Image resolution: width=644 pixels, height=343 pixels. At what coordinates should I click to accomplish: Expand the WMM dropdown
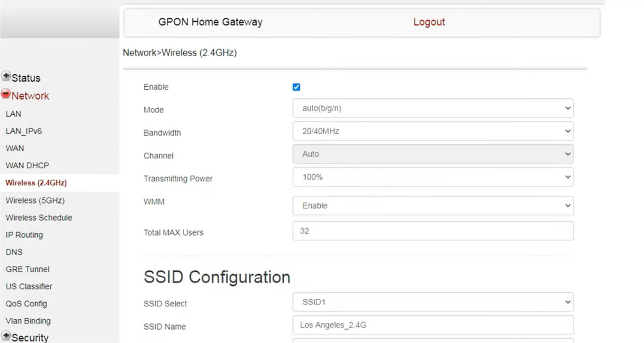433,206
